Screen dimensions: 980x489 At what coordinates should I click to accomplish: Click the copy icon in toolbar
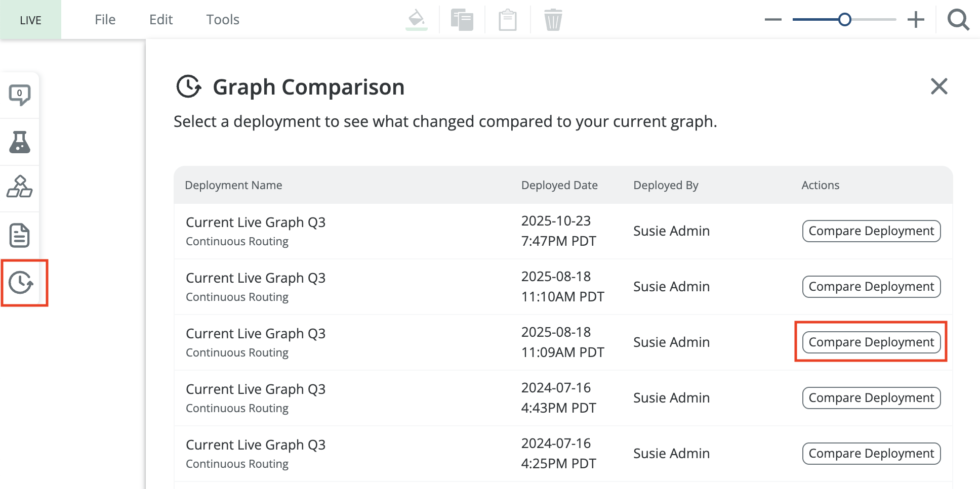point(462,20)
